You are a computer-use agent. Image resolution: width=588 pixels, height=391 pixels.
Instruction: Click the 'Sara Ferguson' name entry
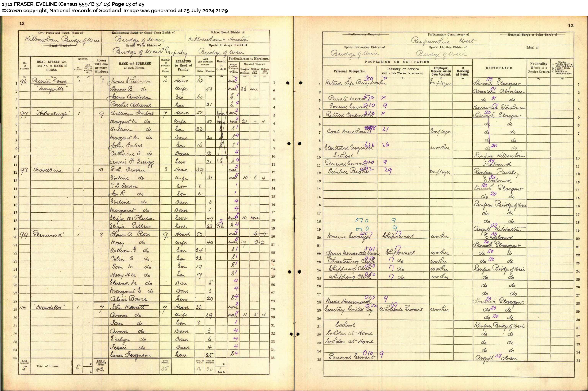point(130,355)
